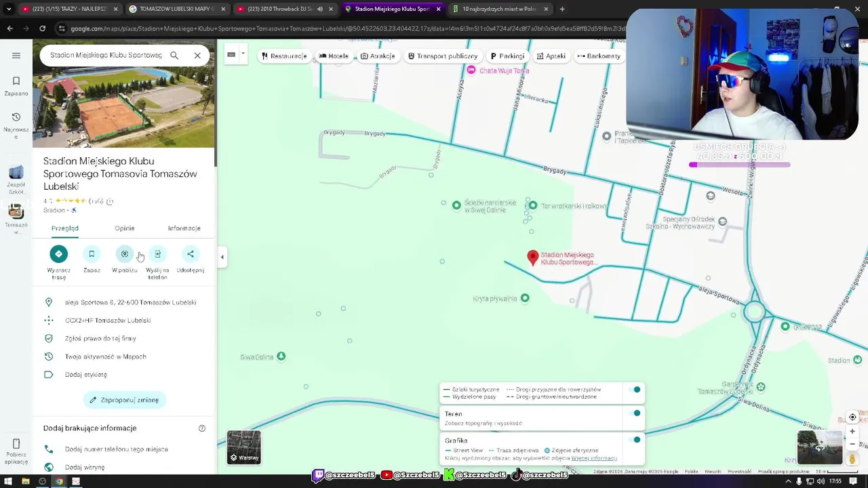Image resolution: width=868 pixels, height=488 pixels.
Task: Click the search magnifier icon
Action: tap(174, 56)
